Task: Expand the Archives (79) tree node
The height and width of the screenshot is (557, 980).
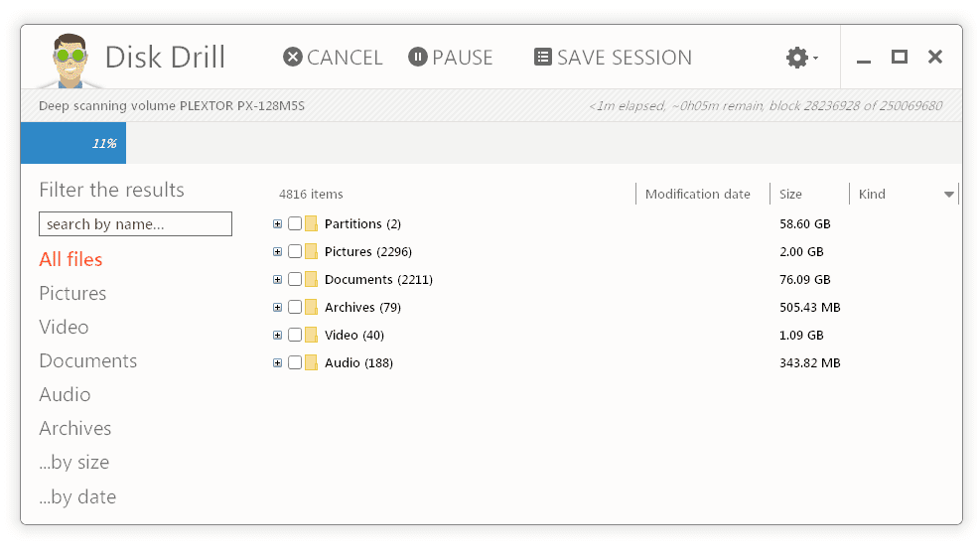Action: click(x=277, y=307)
